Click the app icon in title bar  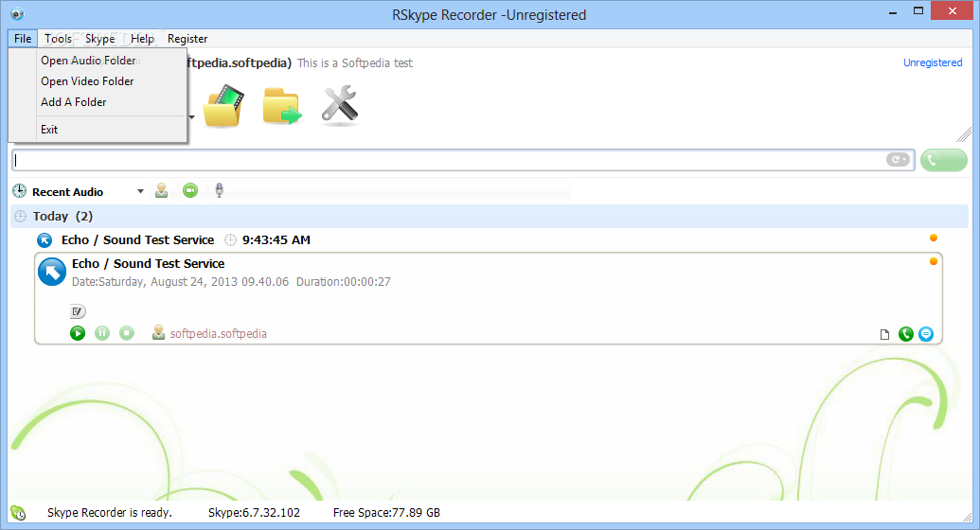point(17,13)
